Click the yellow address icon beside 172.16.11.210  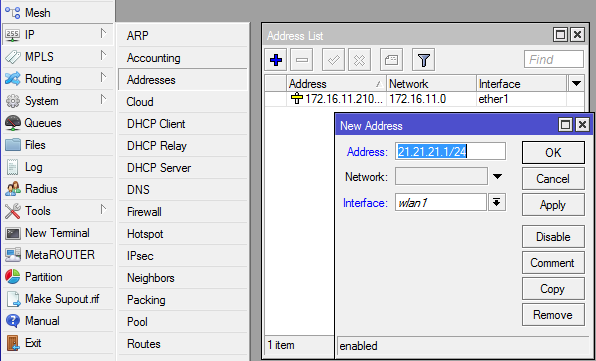point(296,98)
